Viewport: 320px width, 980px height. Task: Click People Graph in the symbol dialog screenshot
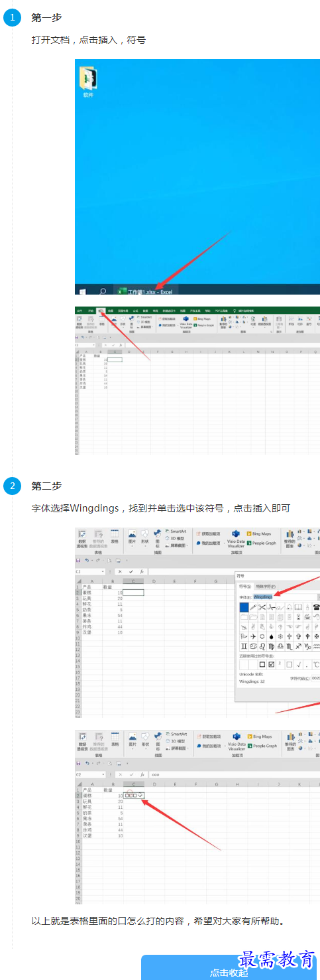point(262,543)
